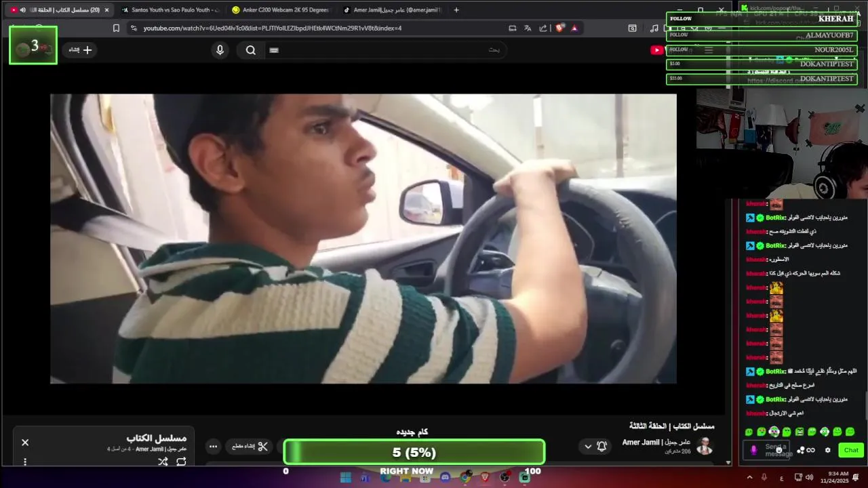Click the KHERAH follow alert entry
Viewport: 868px width, 488px height.
point(762,19)
